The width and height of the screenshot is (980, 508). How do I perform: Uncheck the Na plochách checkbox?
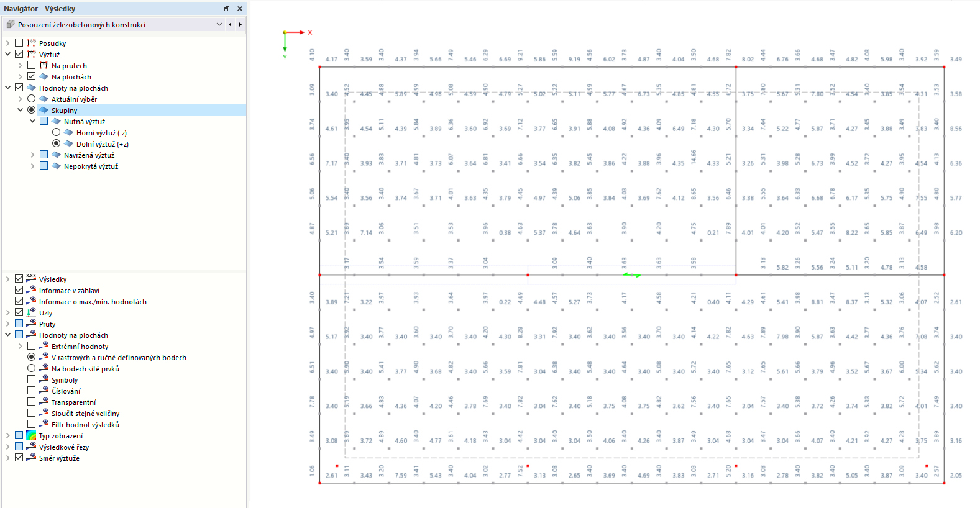point(31,76)
